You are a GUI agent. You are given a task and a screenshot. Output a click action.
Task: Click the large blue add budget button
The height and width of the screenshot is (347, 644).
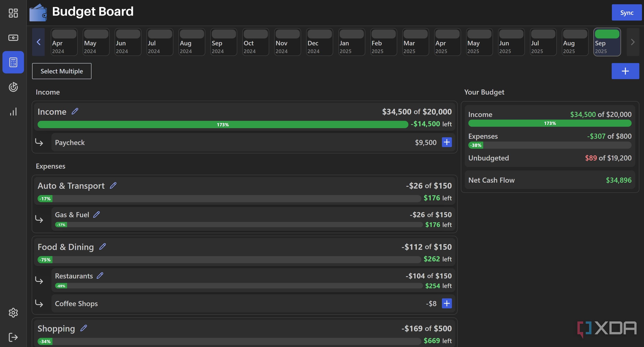click(x=625, y=71)
